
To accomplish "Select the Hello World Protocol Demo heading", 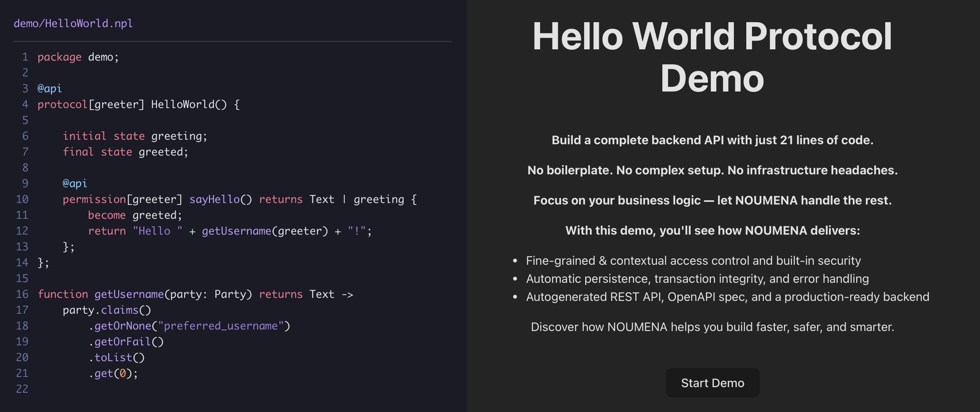I will click(712, 57).
